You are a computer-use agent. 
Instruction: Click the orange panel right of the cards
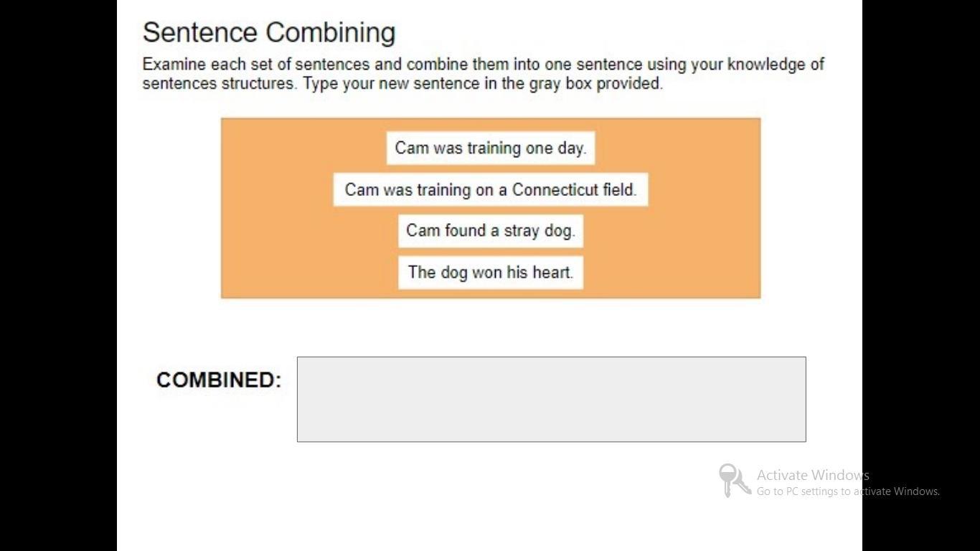(703, 208)
